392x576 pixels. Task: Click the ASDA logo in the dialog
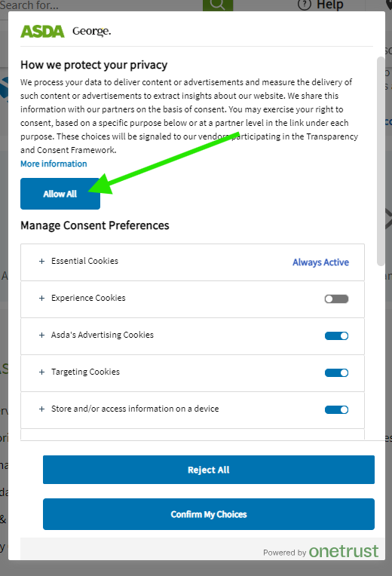point(42,32)
